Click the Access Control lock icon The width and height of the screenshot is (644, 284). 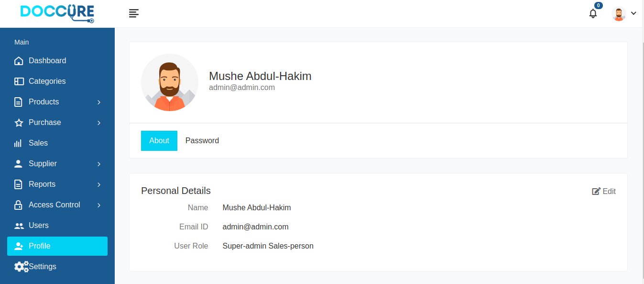[x=18, y=205]
